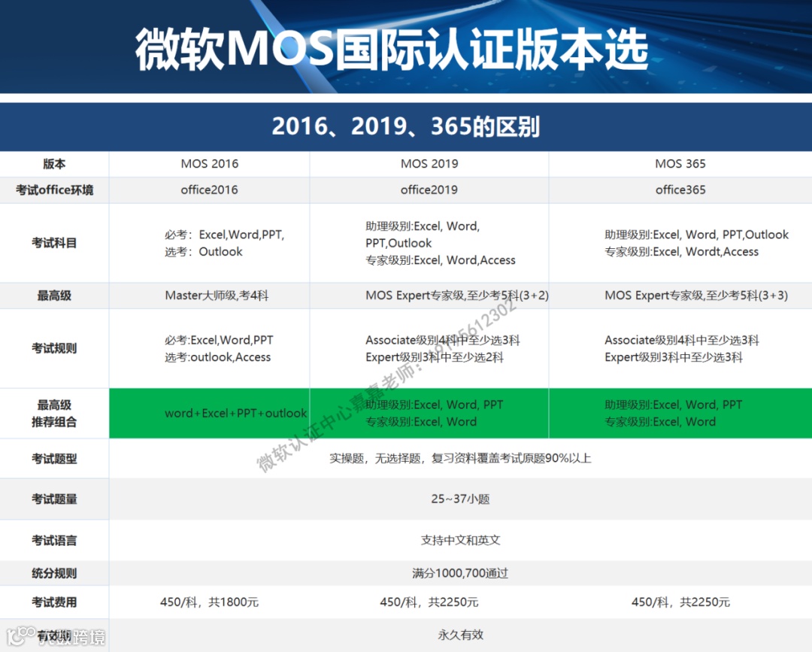Click 'Associate级别4科中至少选3科' in MOS 365 column

click(x=681, y=340)
